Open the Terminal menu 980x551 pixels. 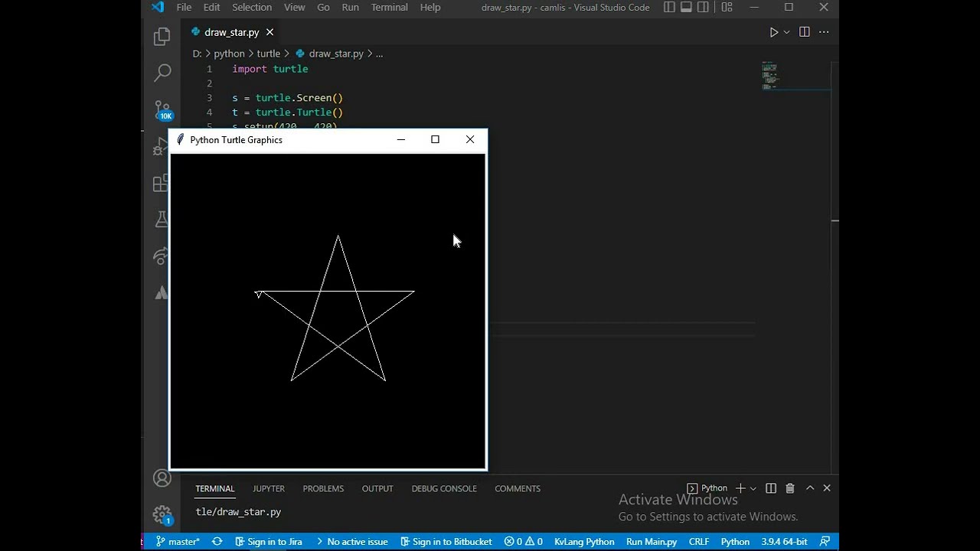click(x=389, y=7)
